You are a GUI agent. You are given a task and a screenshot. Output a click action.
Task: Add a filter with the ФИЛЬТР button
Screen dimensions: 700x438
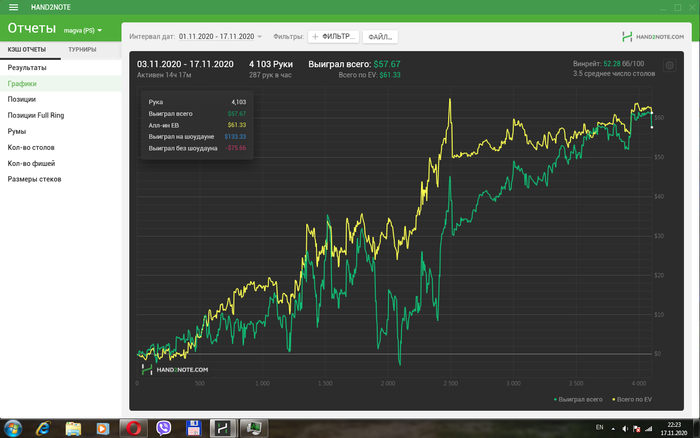pyautogui.click(x=333, y=37)
